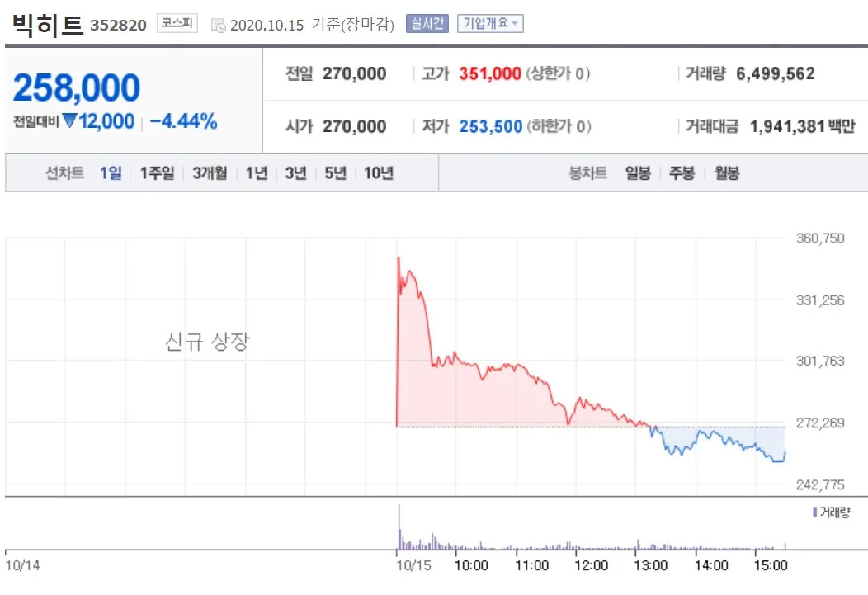Click the stock code 352820

pyautogui.click(x=119, y=26)
